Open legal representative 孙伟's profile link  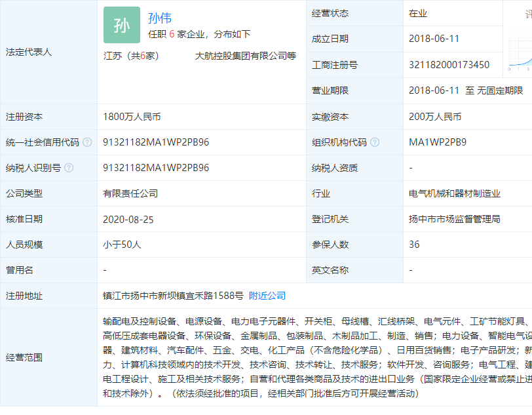pos(160,18)
